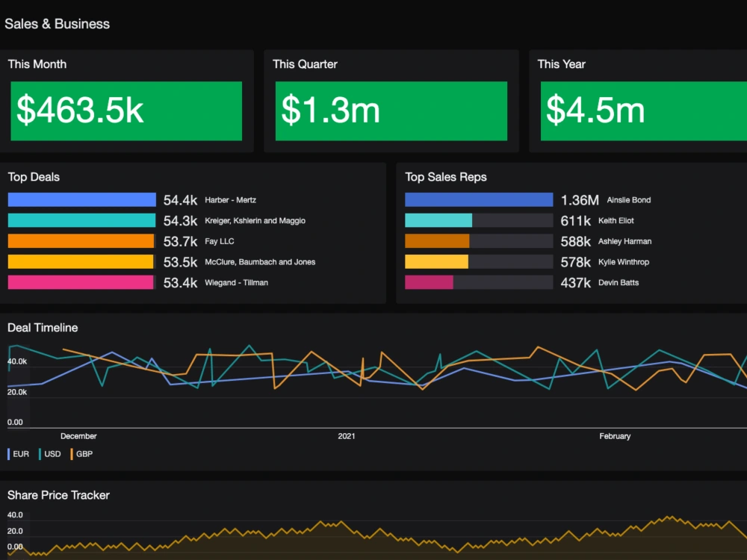This screenshot has height=560, width=747.
Task: Click Devin Batts's pink sales bar
Action: click(x=430, y=282)
